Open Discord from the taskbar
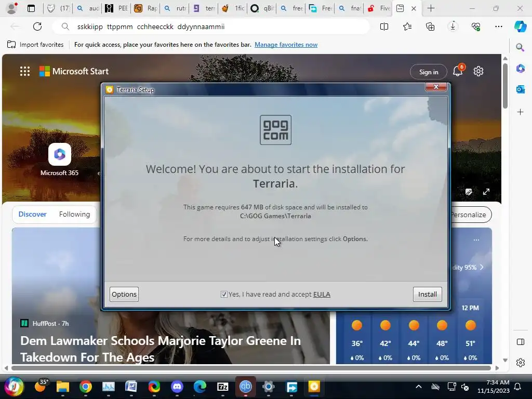The height and width of the screenshot is (399, 532). click(177, 387)
